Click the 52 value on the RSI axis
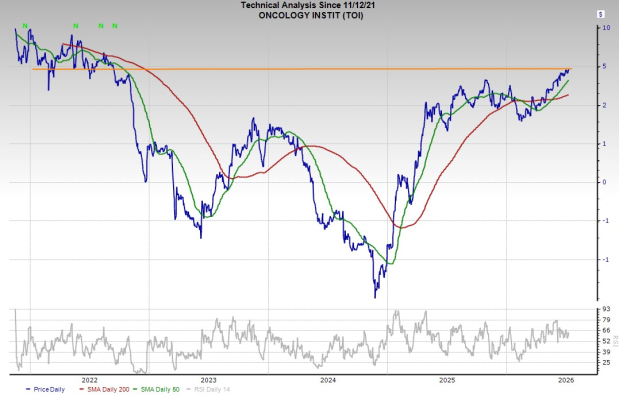The image size is (619, 395). [606, 341]
